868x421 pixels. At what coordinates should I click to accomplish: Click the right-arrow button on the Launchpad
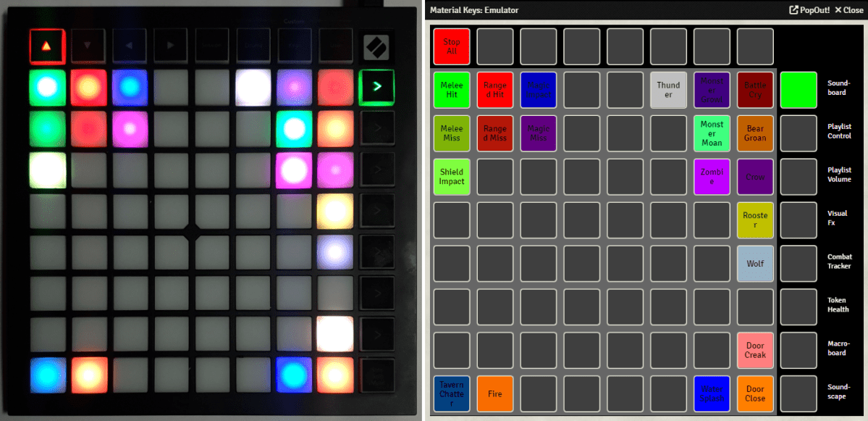click(x=171, y=46)
